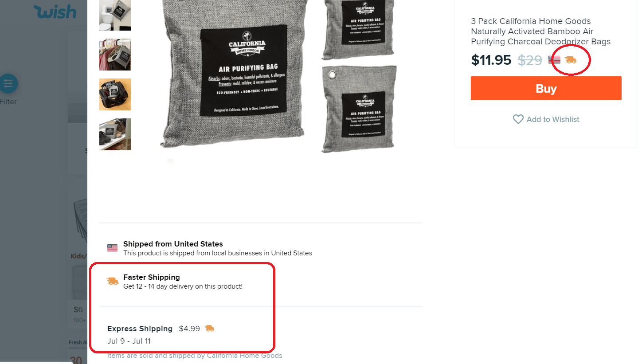Click the lower-right small bag image
Image resolution: width=642 pixels, height=364 pixels.
(360, 109)
